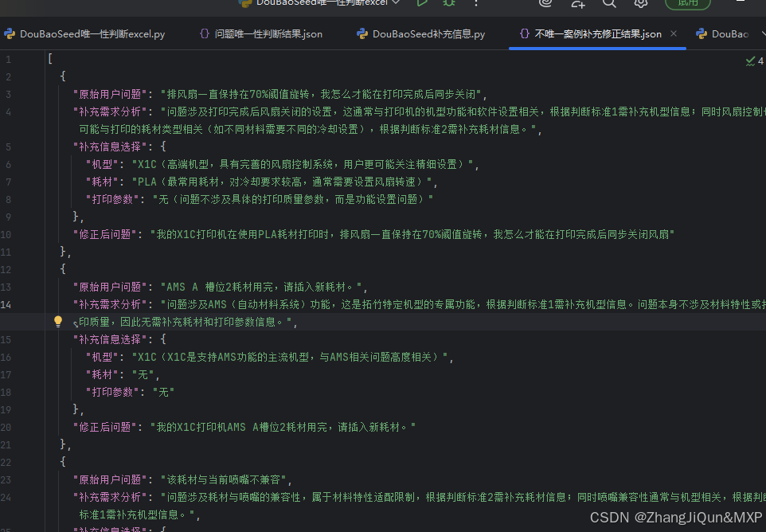Run the current configuration with green play icon
766x532 pixels.
pyautogui.click(x=423, y=4)
